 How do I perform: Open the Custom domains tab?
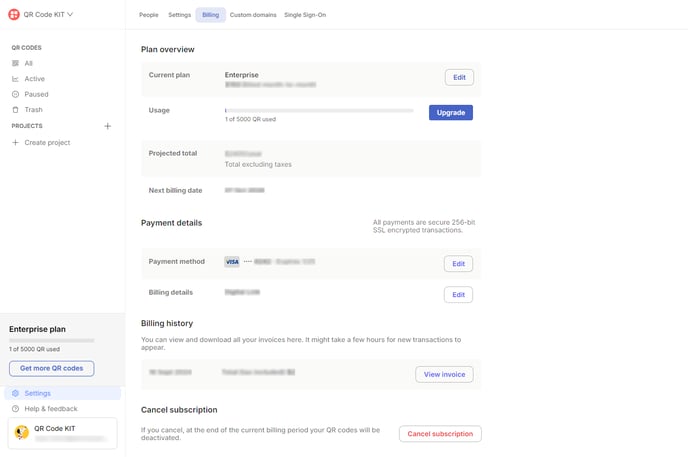254,15
